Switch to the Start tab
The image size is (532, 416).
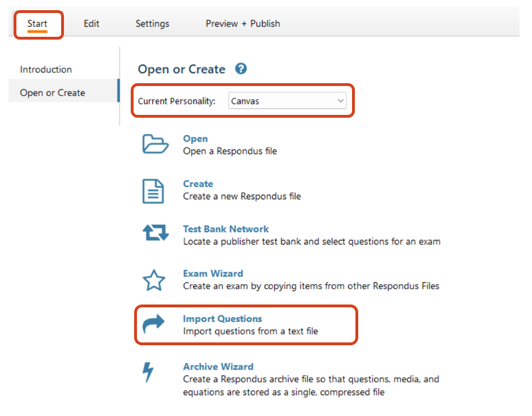point(37,24)
